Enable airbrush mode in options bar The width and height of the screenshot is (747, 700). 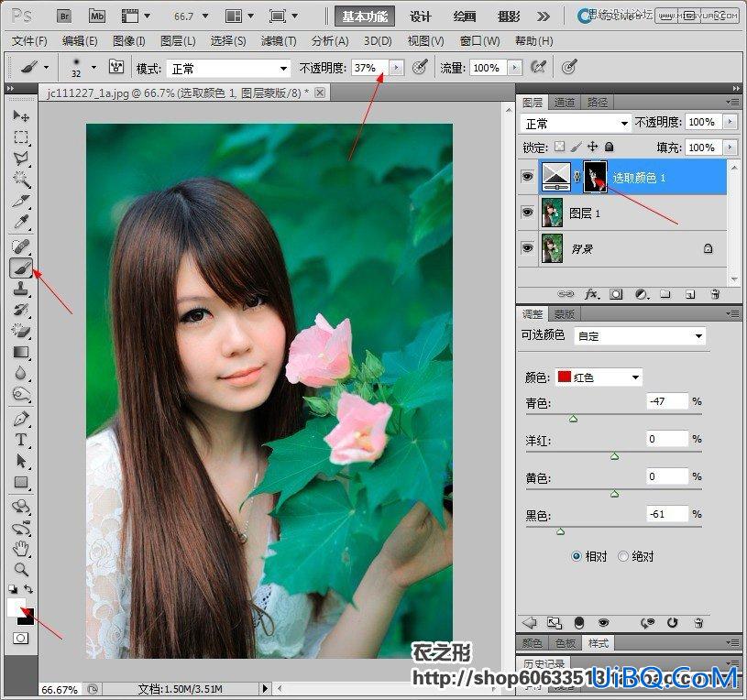pos(538,67)
